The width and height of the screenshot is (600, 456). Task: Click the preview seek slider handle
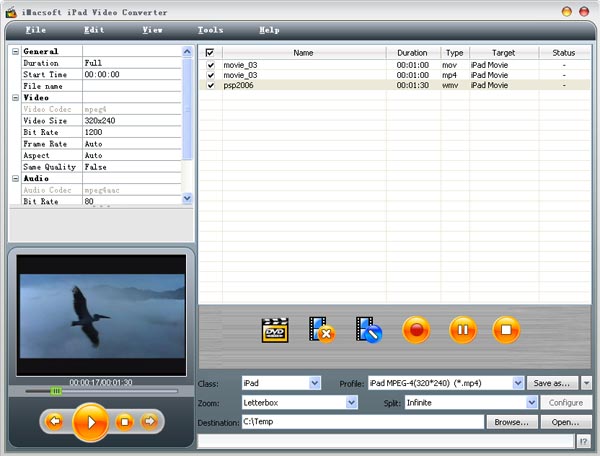[56, 391]
